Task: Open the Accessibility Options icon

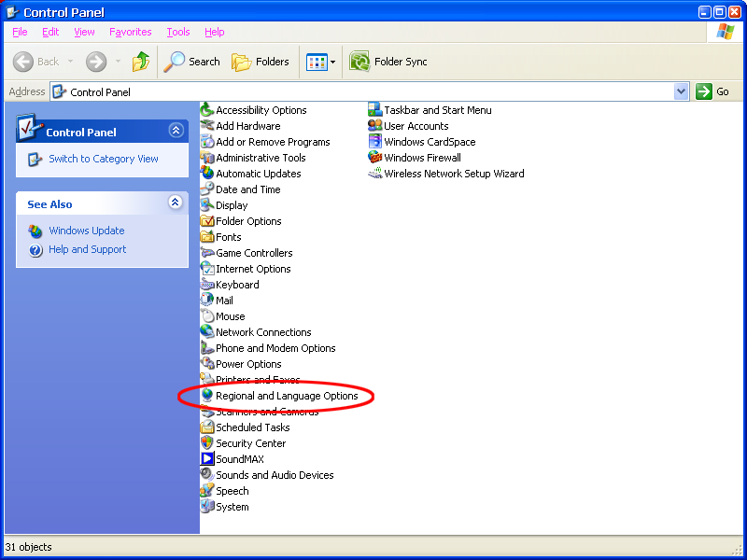Action: pos(207,110)
